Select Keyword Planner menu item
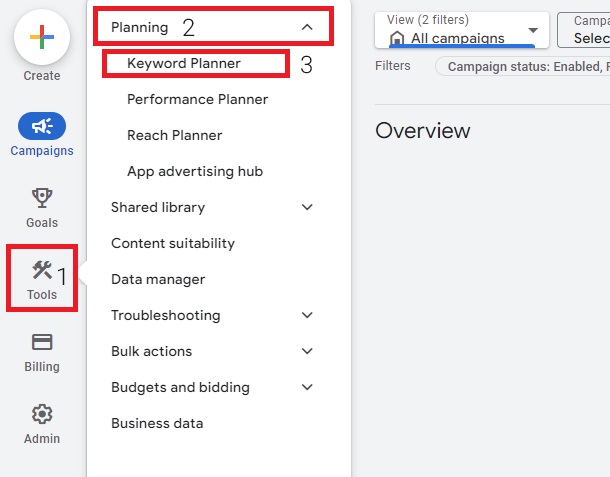Screen dimensions: 610x477 pos(184,63)
